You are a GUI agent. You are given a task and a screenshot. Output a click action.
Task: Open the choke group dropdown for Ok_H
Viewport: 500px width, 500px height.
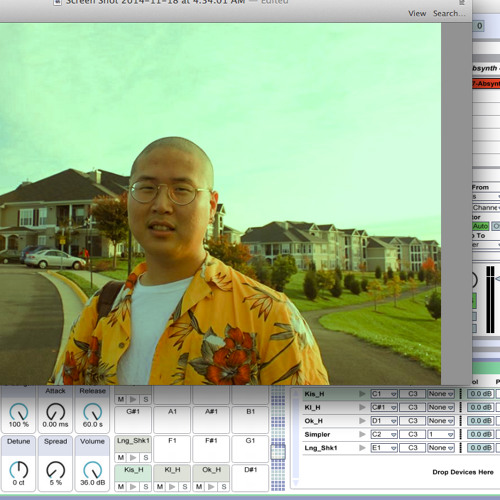click(441, 421)
